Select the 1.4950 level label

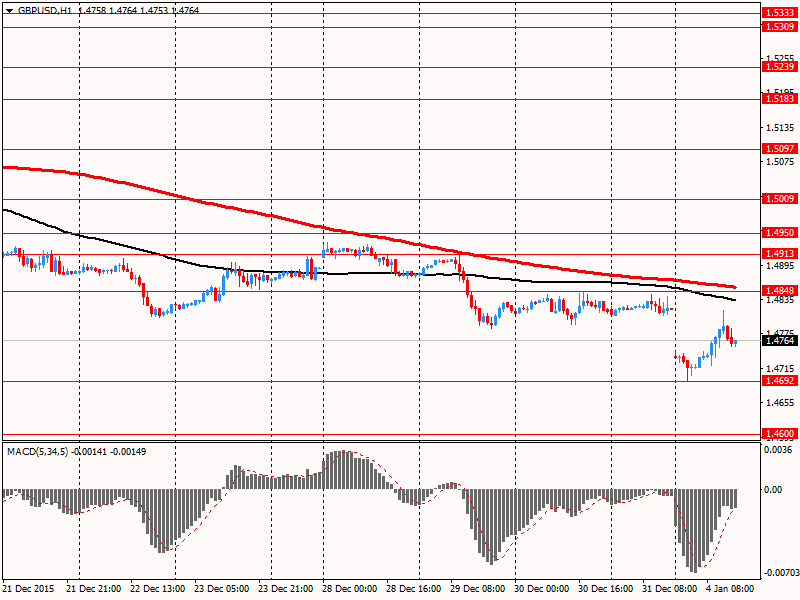[x=780, y=233]
